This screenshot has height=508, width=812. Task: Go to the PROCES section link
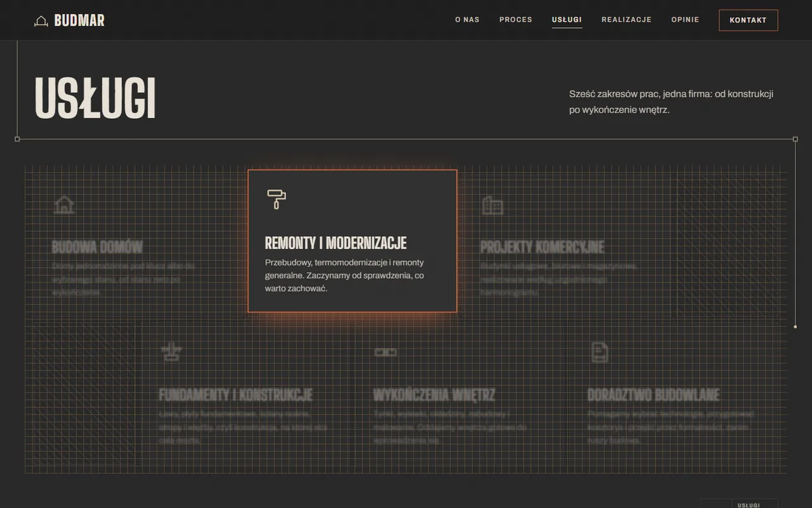[516, 20]
